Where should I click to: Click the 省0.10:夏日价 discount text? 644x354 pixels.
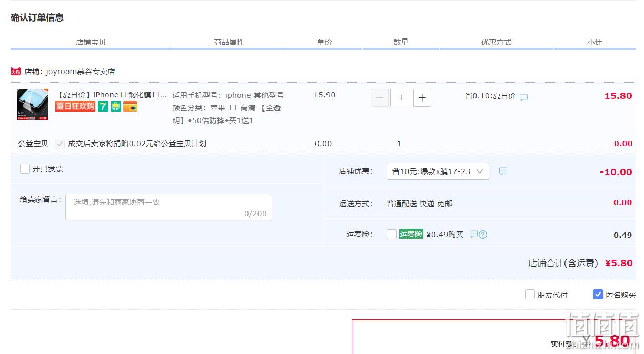tap(490, 96)
